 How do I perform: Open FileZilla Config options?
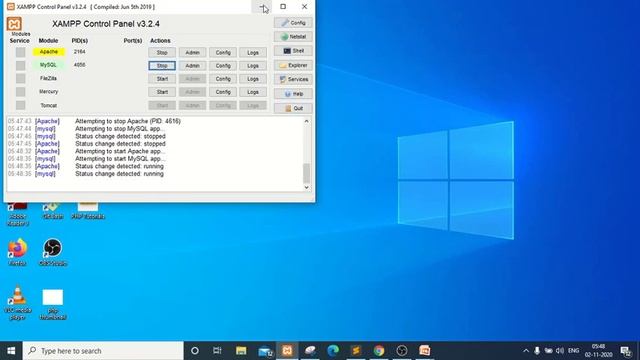223,79
